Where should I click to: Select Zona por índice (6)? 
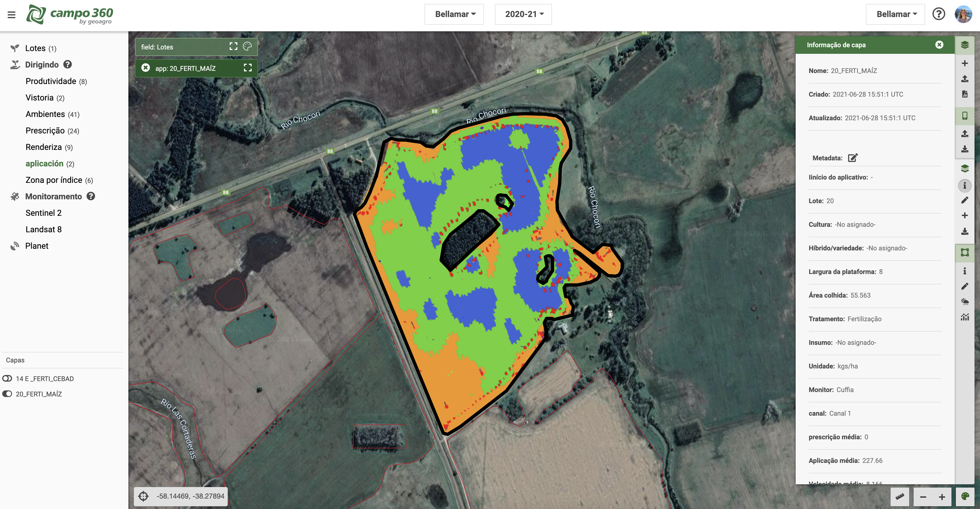click(59, 180)
